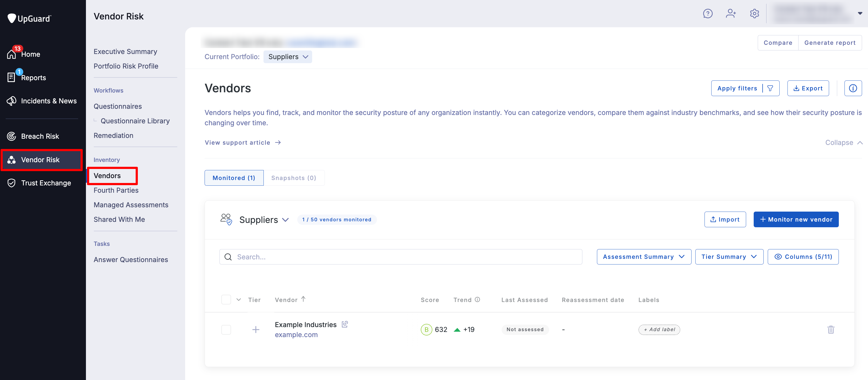The width and height of the screenshot is (868, 380).
Task: Collapse the Vendors description
Action: point(843,142)
